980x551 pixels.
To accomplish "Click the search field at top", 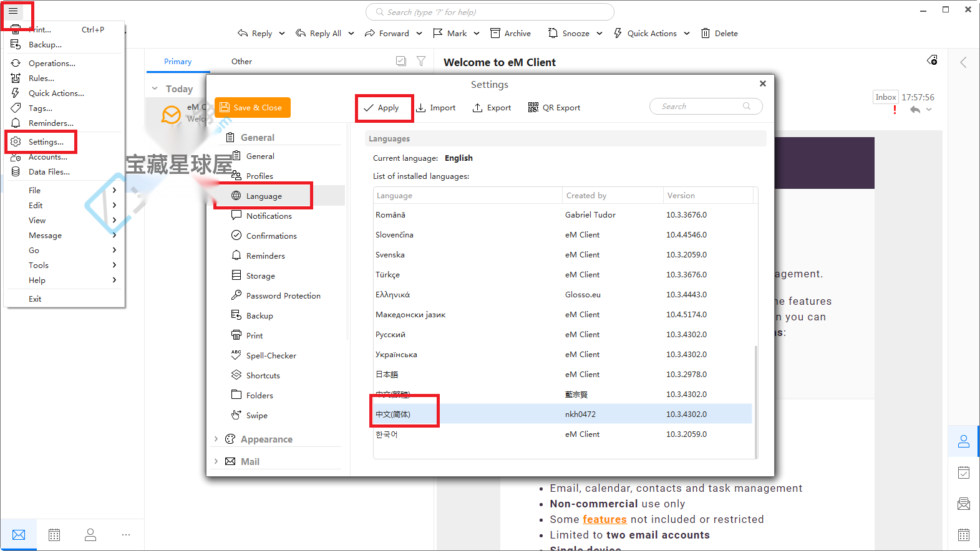I will [x=490, y=12].
